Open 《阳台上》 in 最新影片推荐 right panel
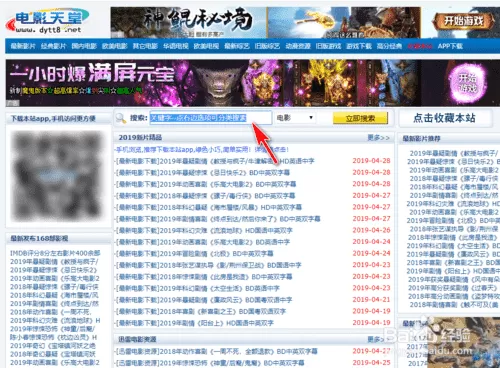 click(453, 271)
